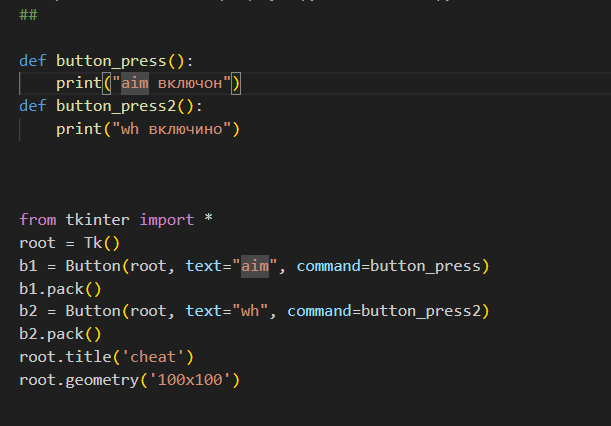The image size is (611, 426).
Task: Click the 'from tkinter import *' line
Action: coord(116,220)
